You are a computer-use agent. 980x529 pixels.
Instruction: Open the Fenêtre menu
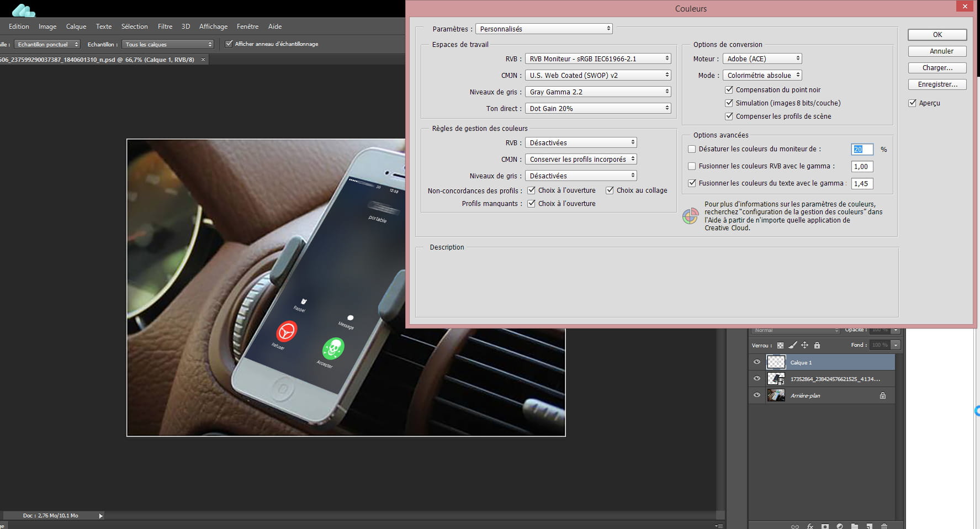pos(247,27)
